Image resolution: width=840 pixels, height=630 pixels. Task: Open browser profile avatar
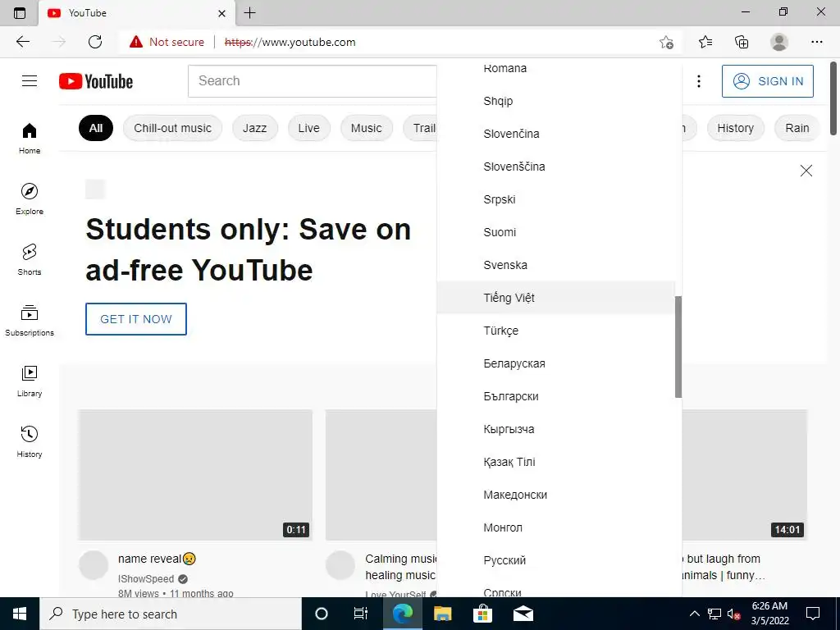point(779,42)
